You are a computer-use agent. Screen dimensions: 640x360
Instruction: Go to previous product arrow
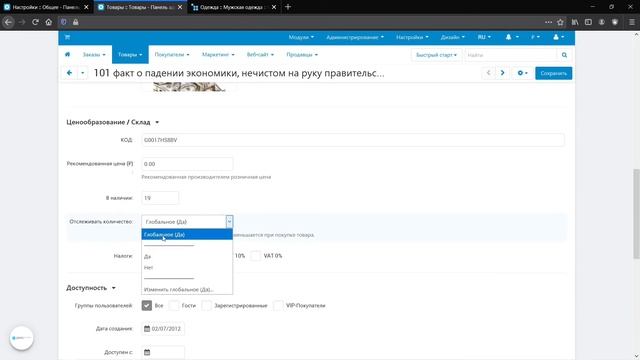coord(488,73)
